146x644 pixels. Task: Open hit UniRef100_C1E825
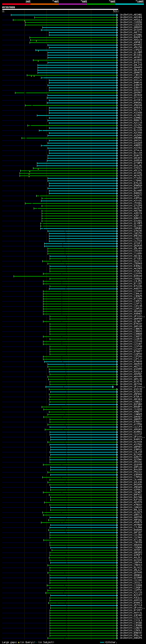coord(131,25)
